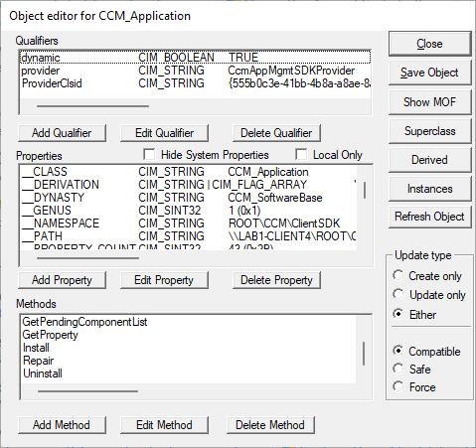
Task: Click the Close button
Action: tap(429, 44)
